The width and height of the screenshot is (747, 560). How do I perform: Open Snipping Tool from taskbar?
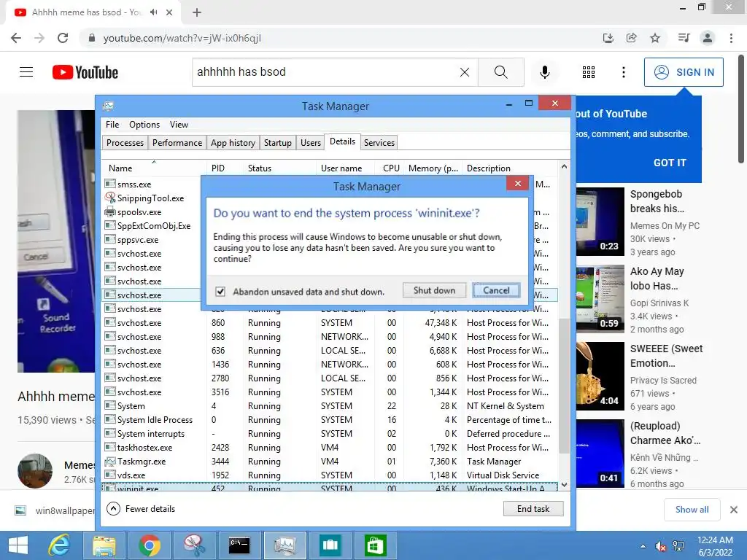coord(194,545)
